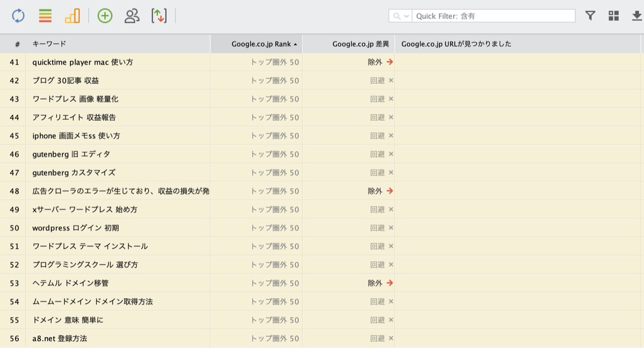Viewport: 644px width, 348px height.
Task: Open the Quick Filter magnifier dropdown
Action: click(x=400, y=16)
